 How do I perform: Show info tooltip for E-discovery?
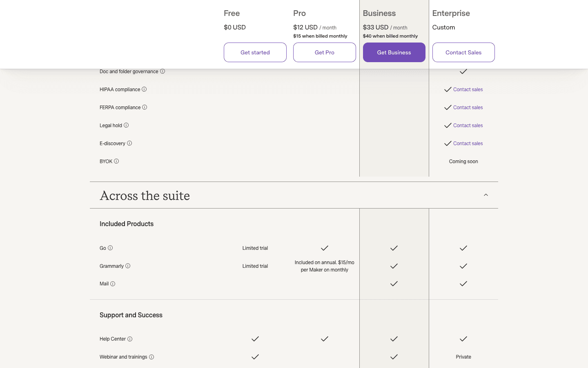pyautogui.click(x=129, y=143)
